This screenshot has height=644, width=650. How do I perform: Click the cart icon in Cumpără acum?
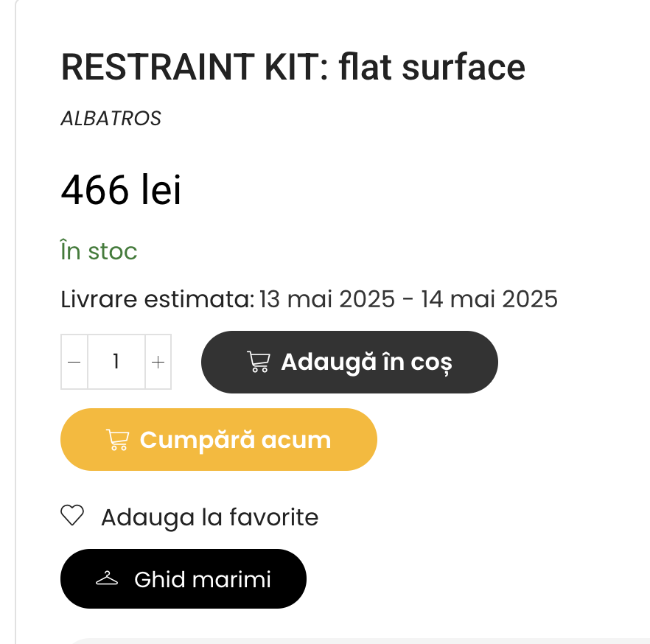118,440
